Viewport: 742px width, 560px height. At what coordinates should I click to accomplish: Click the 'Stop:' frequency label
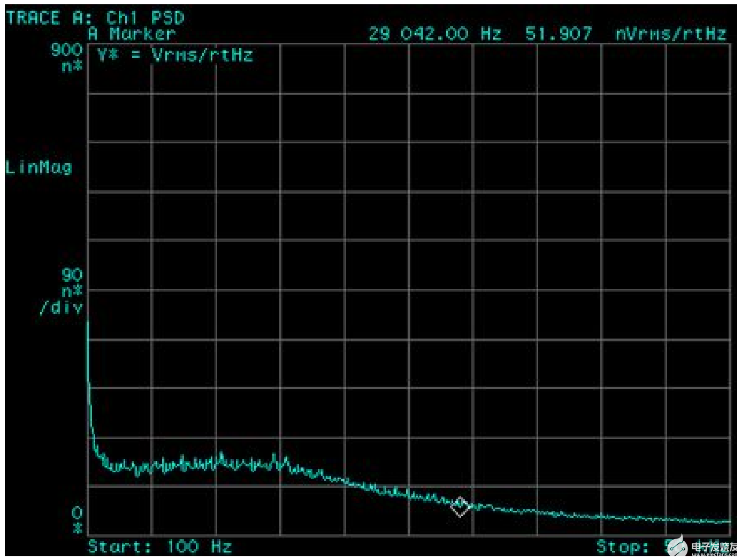pos(623,547)
